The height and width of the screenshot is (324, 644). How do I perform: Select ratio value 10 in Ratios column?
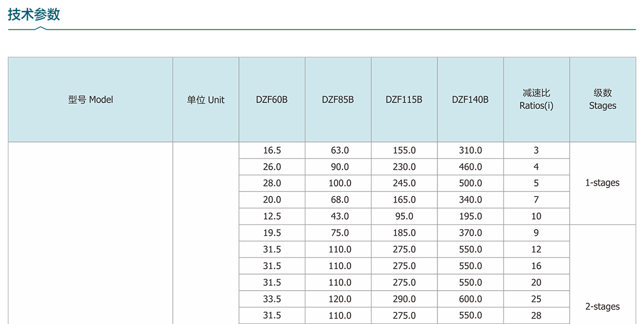(536, 216)
